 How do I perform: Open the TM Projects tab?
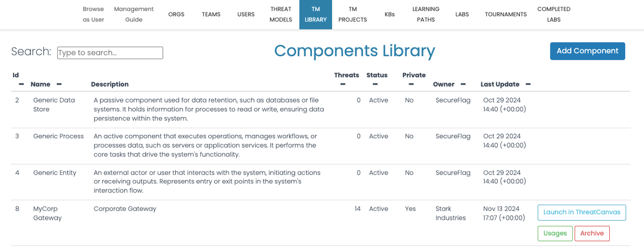pos(353,15)
